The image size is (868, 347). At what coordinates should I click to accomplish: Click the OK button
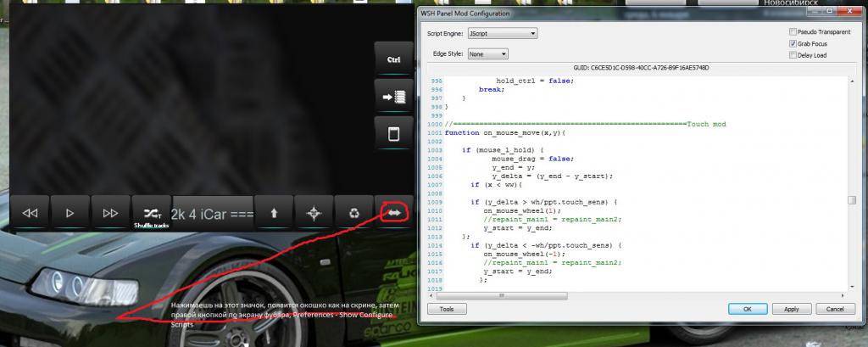[x=748, y=309]
